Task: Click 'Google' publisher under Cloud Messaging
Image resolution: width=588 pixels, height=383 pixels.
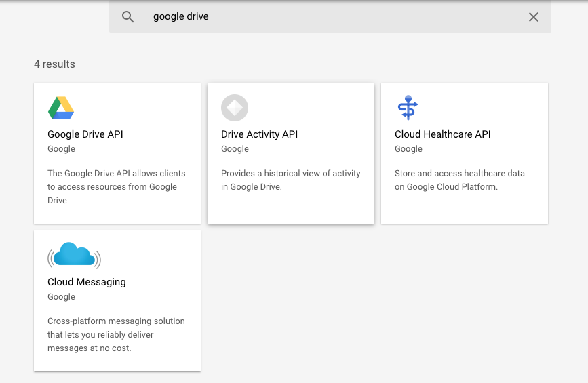Action: (x=61, y=297)
